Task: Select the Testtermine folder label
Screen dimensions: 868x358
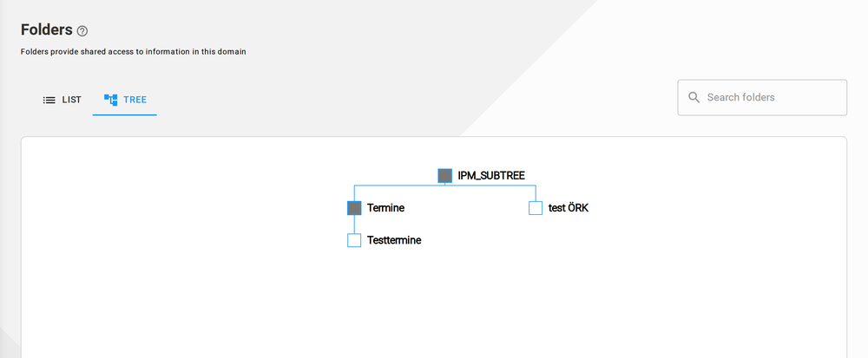Action: pos(394,240)
